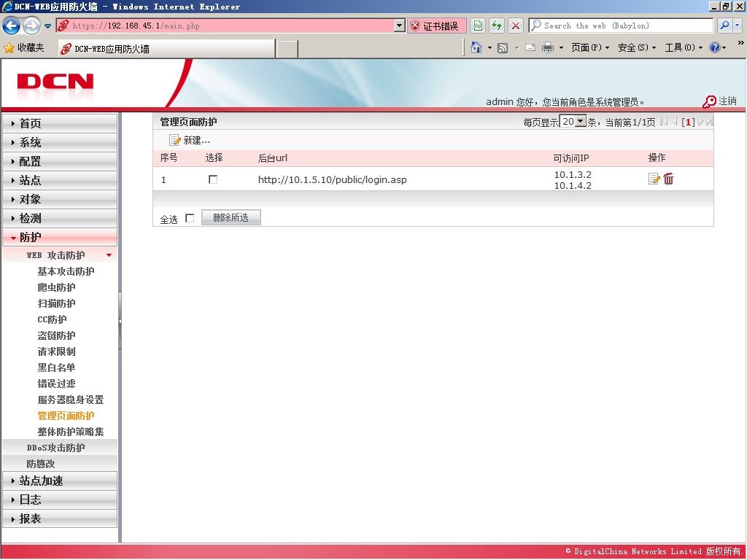Open 盗链防护 in the sidebar

56,335
